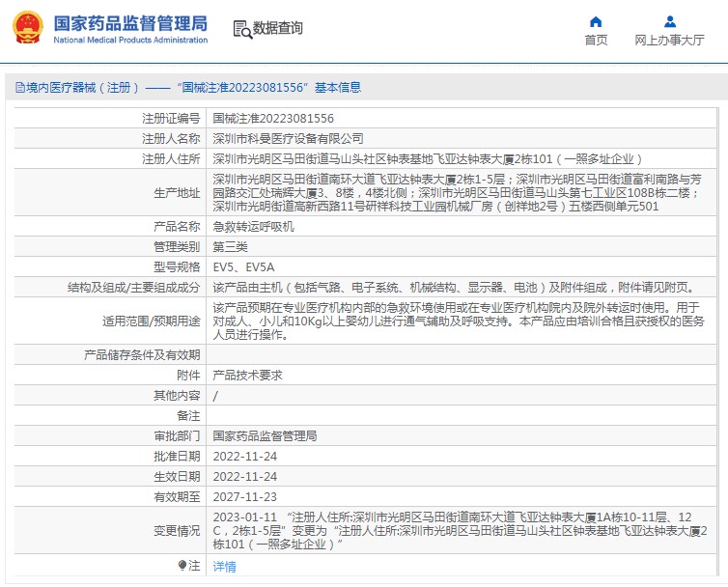This screenshot has width=728, height=587.
Task: Open the home page via house icon
Action: coord(596,21)
